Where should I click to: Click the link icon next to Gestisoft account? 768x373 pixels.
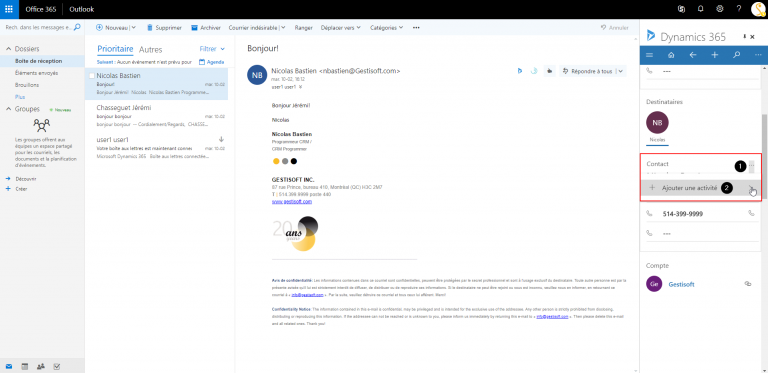click(748, 283)
